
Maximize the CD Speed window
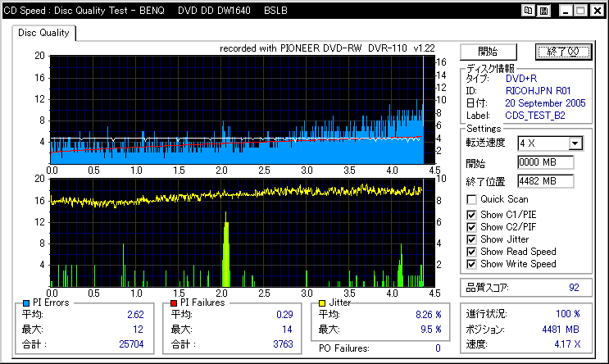click(581, 11)
